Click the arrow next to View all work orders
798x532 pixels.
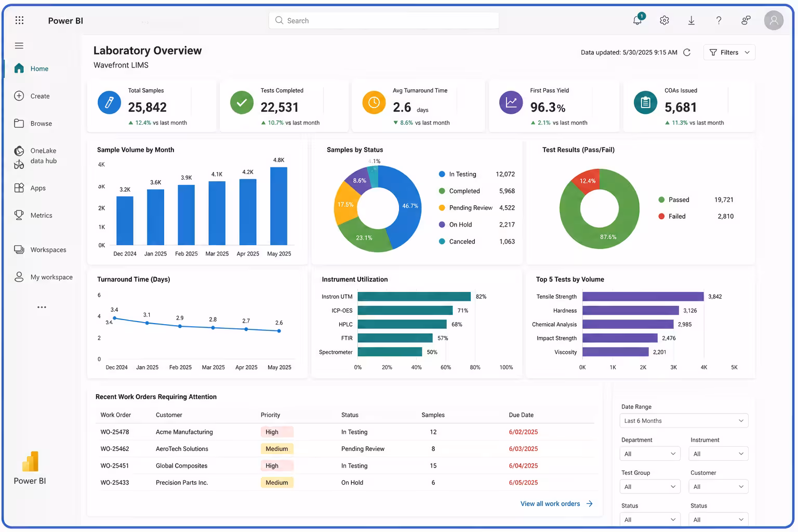589,503
